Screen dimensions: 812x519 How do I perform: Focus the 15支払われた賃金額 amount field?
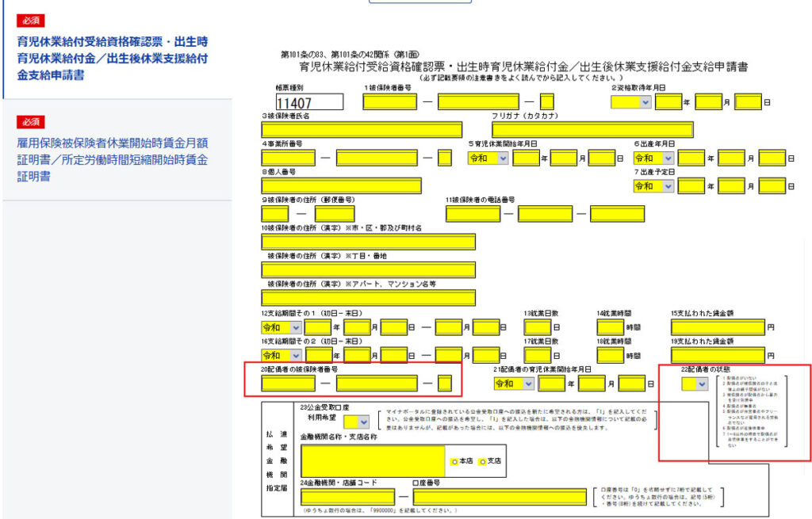(x=718, y=327)
